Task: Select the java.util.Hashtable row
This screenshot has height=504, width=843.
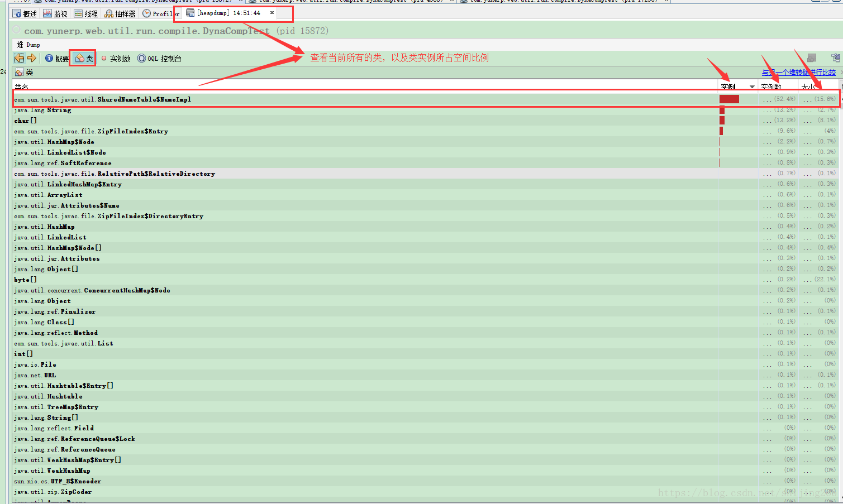Action: [426, 396]
